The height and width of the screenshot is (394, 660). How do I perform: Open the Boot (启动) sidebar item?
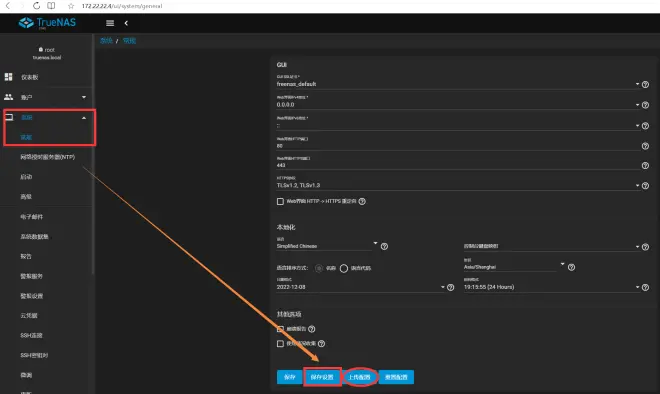click(x=26, y=177)
